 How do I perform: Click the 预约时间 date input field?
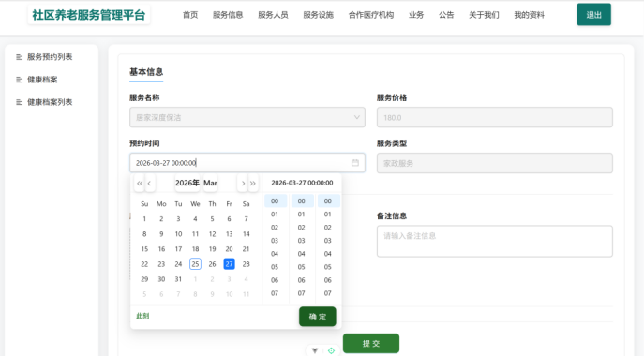coord(247,163)
